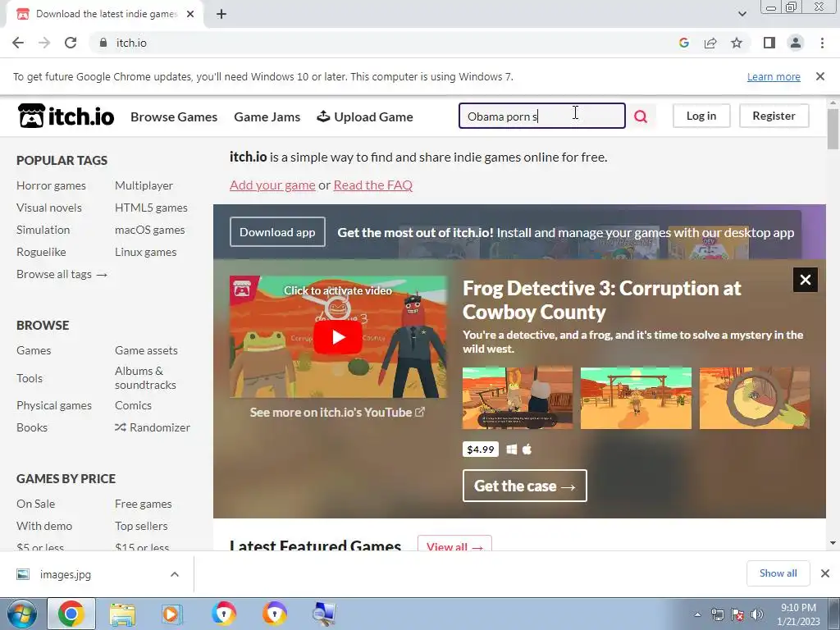The image size is (840, 630).
Task: Open the Learn more link
Action: (x=774, y=76)
